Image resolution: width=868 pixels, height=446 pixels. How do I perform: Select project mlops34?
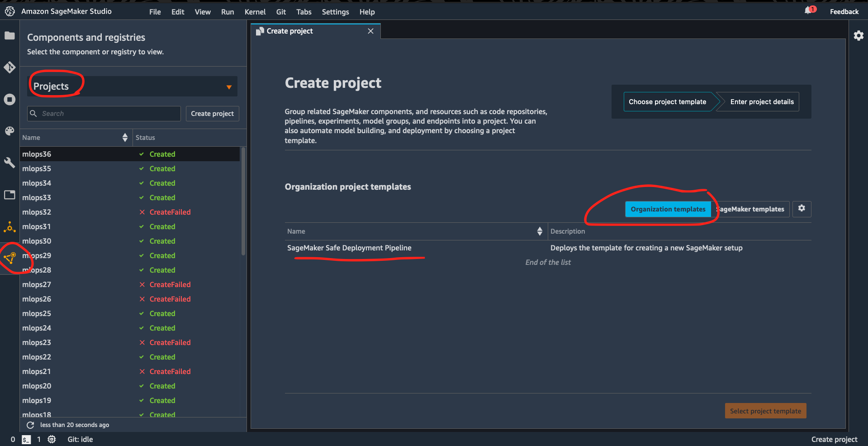tap(130, 183)
